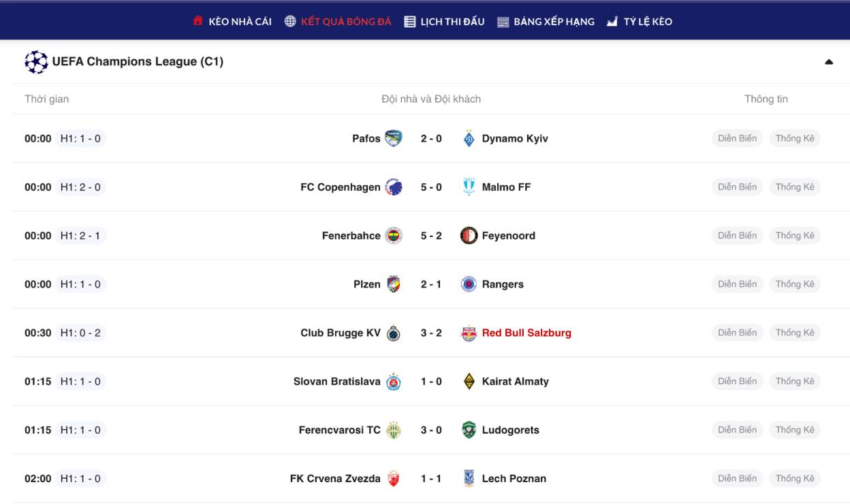Open the Tỷ Lệ Kèo odds page

point(639,22)
